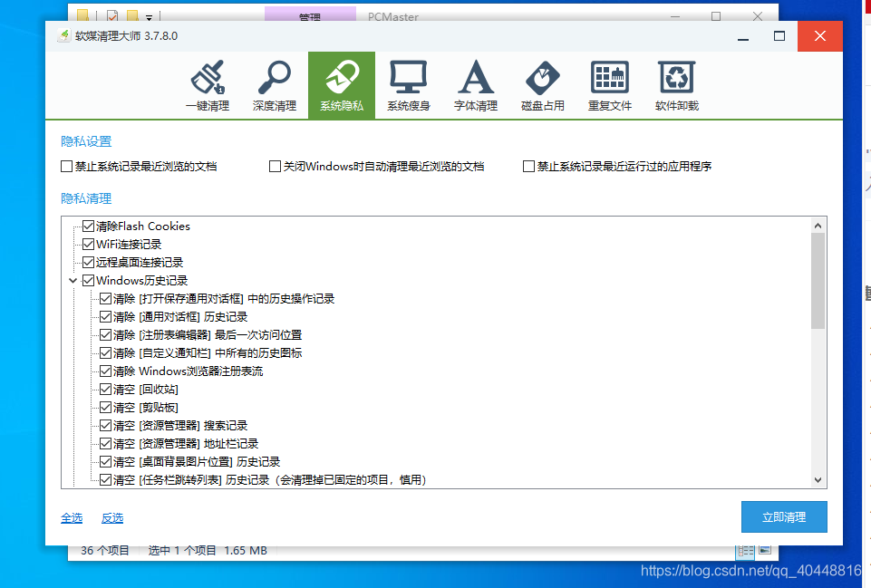
Task: Open the 深度清理 tool
Action: click(274, 84)
